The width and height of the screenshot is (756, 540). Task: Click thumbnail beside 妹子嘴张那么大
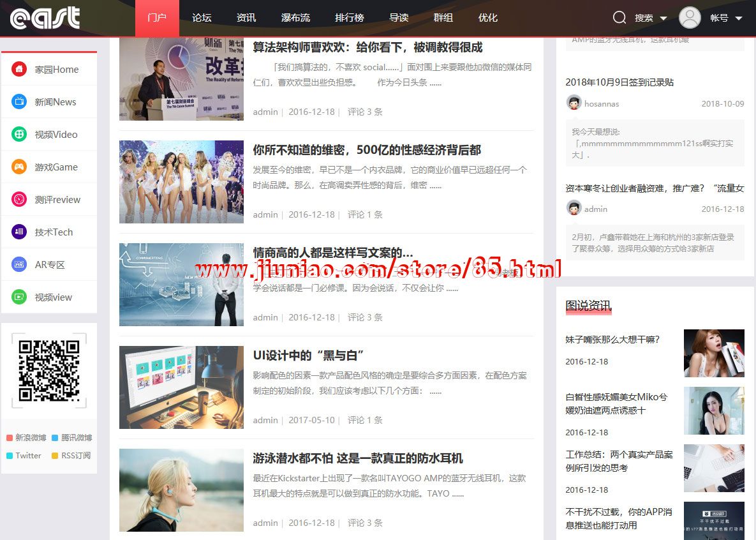coord(714,353)
